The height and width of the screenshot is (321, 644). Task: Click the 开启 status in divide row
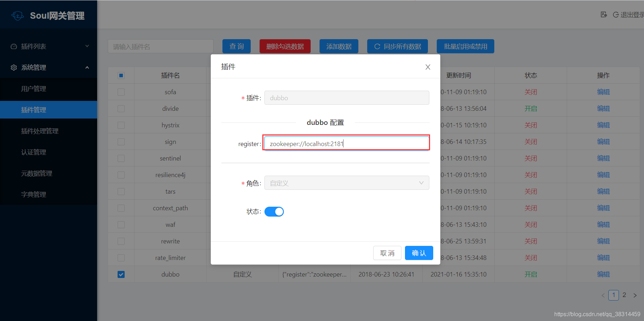(531, 109)
